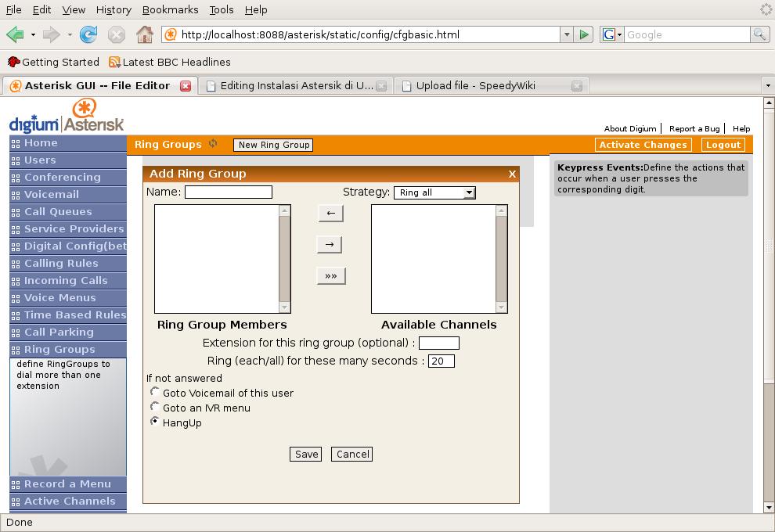Click the Activate Changes button
The image size is (775, 532).
(643, 145)
